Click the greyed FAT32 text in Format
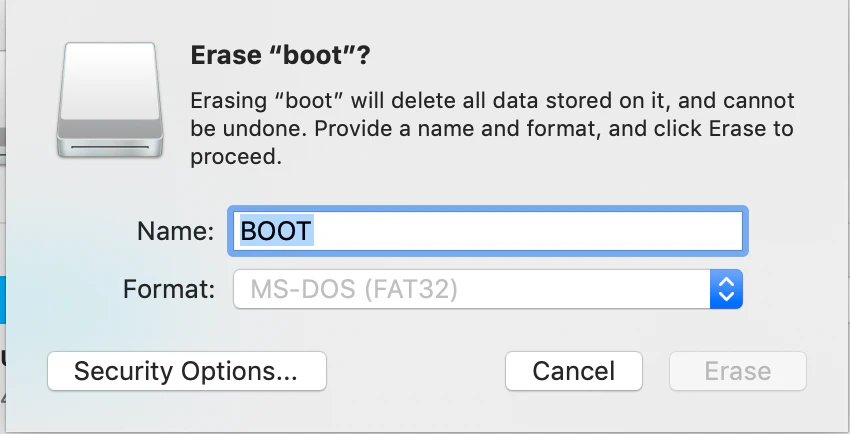The image size is (850, 434). point(410,289)
